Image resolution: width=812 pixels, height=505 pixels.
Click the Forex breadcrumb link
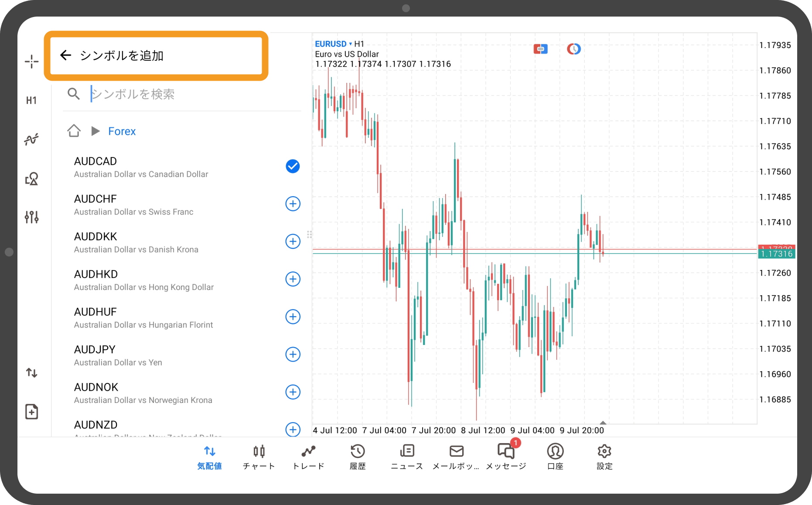122,131
